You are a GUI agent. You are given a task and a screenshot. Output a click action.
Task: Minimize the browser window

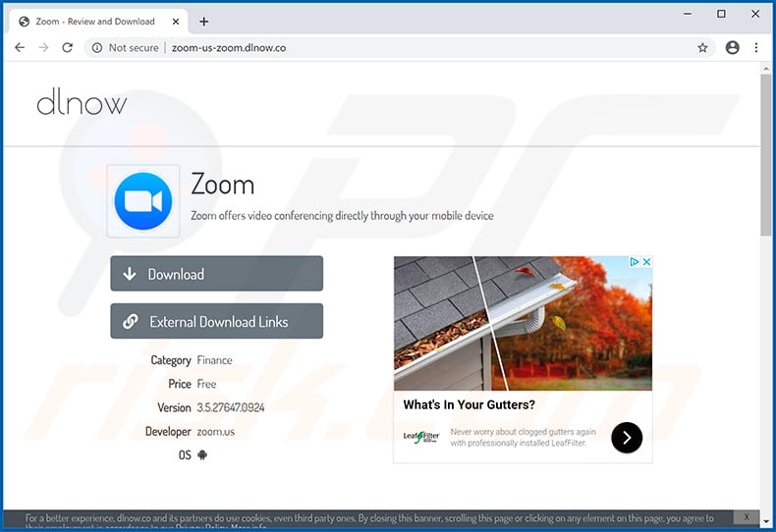click(688, 14)
